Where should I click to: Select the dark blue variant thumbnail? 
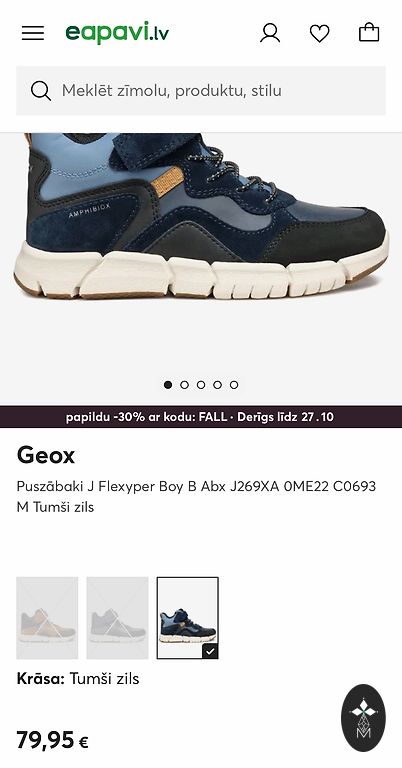tap(188, 618)
